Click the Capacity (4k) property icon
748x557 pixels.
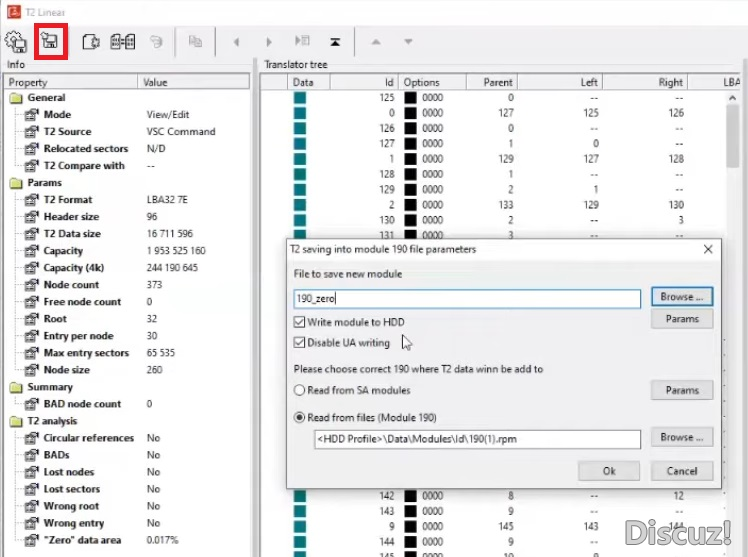(31, 268)
